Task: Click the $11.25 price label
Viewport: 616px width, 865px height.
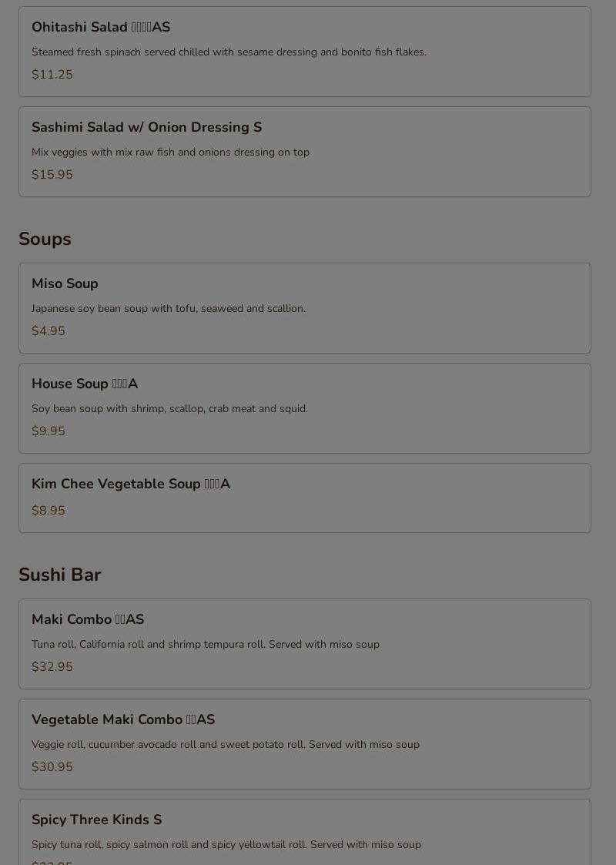Action: click(52, 75)
